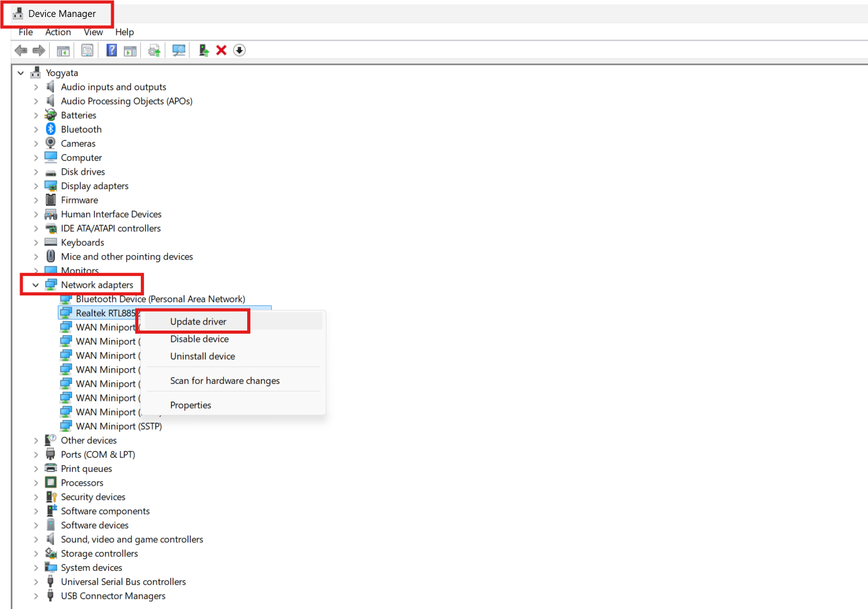
Task: Select the WAN Miniport (SSTP) device
Action: click(x=119, y=425)
